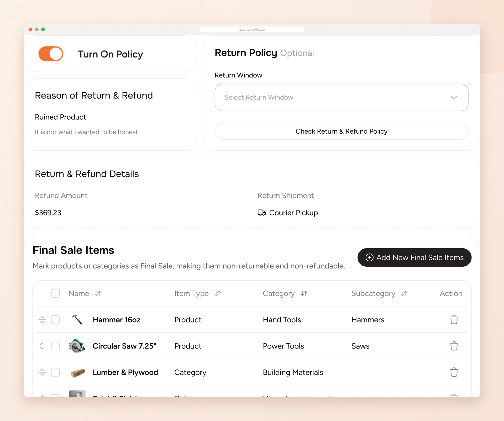Image resolution: width=504 pixels, height=421 pixels.
Task: Click the Saws subcategory cell
Action: pyautogui.click(x=360, y=346)
